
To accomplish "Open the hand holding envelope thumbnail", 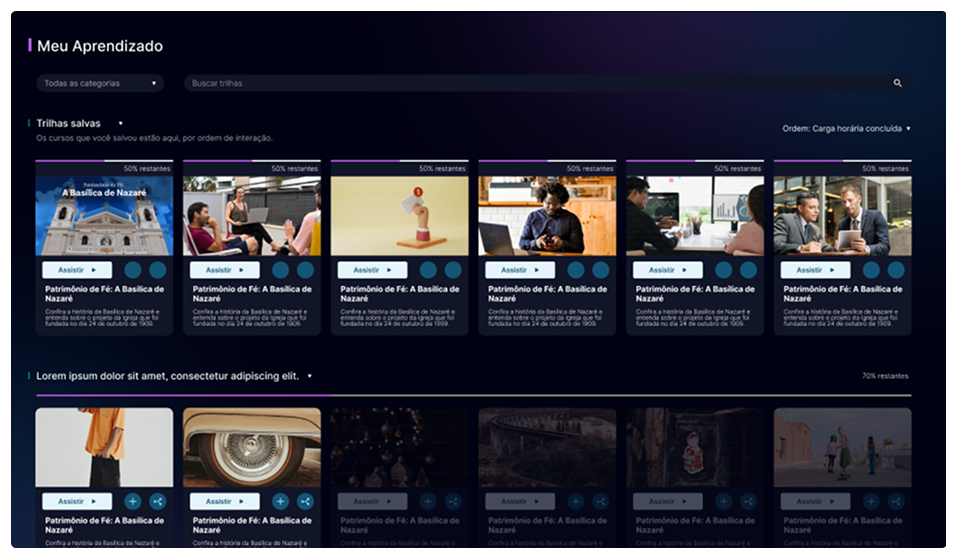I will [x=400, y=216].
